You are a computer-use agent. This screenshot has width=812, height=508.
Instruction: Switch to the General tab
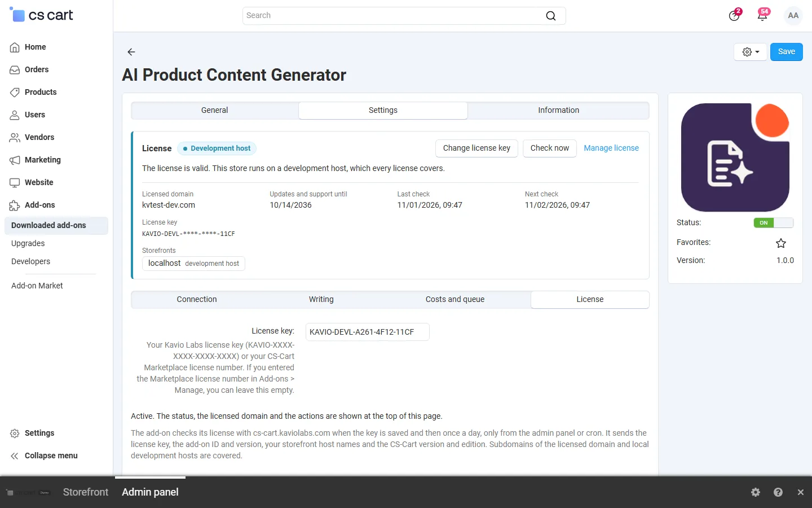(215, 111)
